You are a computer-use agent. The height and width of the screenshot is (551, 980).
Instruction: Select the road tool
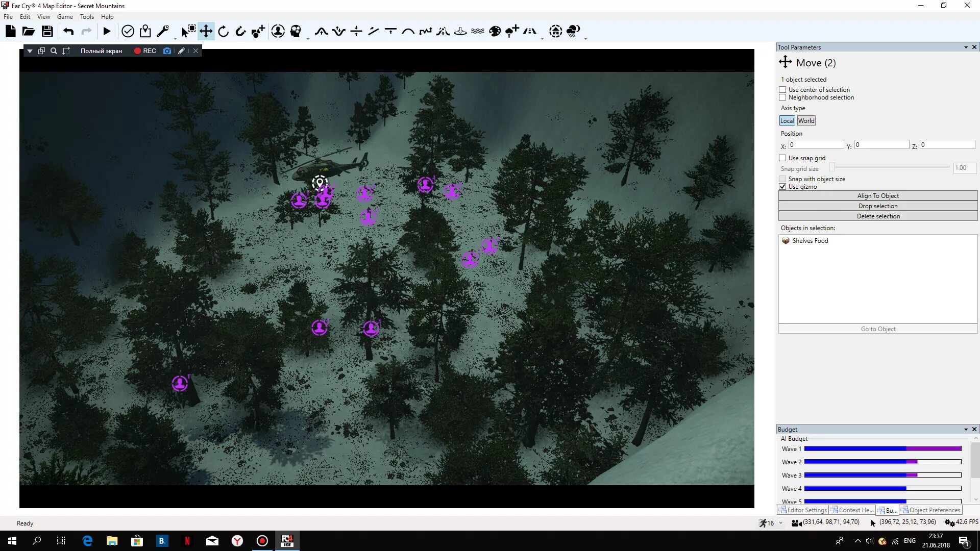click(x=530, y=32)
